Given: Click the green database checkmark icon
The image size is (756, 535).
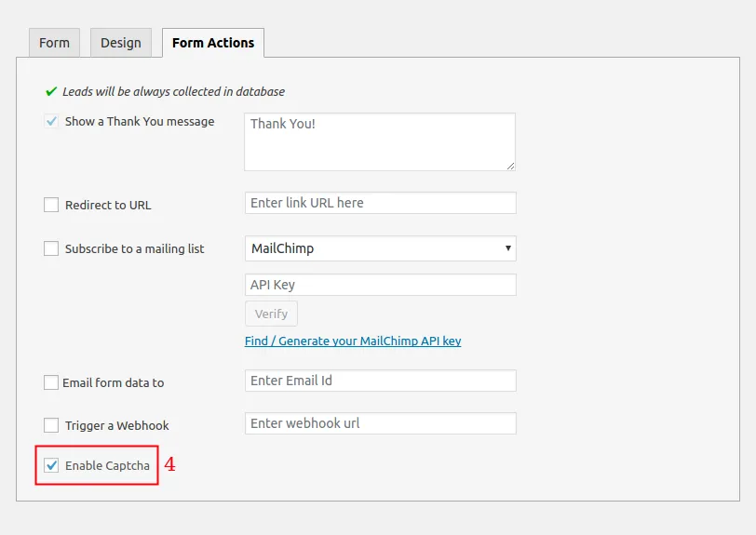Looking at the screenshot, I should tap(51, 91).
